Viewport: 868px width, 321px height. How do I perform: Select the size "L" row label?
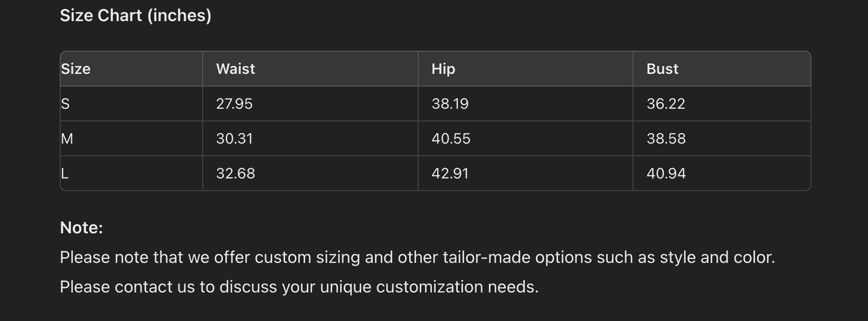(65, 174)
